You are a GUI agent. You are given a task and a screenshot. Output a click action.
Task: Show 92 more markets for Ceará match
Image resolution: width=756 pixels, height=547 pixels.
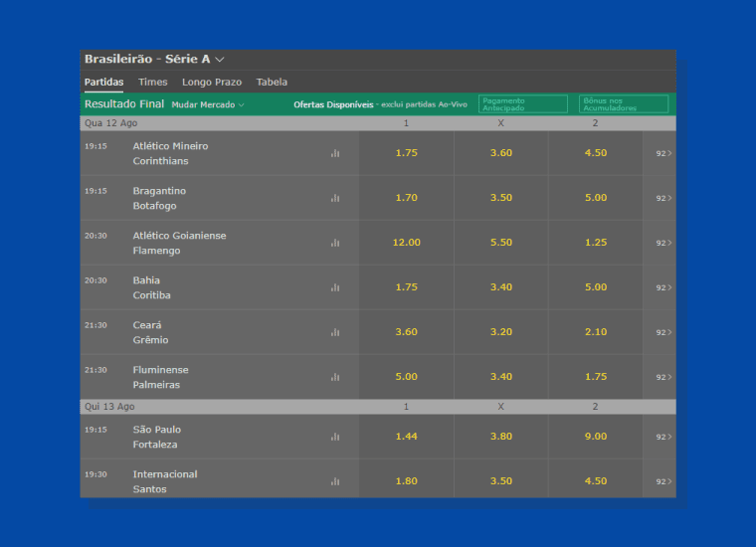663,332
